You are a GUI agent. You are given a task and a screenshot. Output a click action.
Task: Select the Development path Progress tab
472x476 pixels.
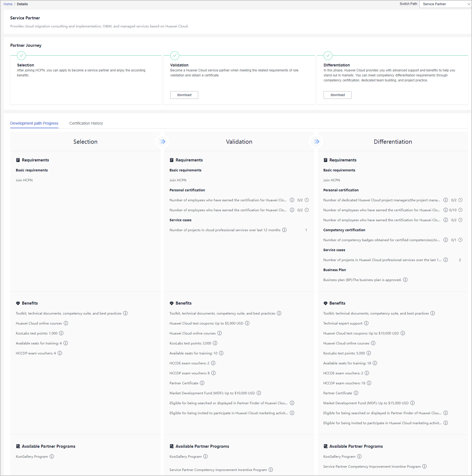pos(34,123)
